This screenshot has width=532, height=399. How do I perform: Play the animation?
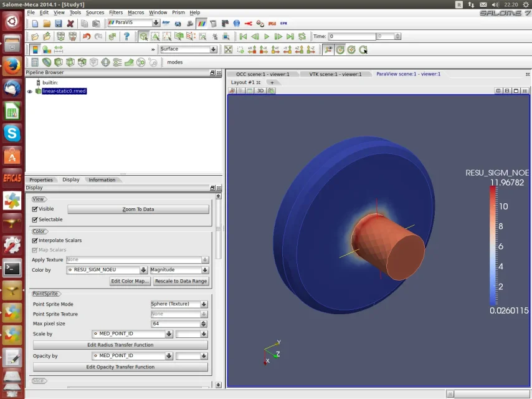click(267, 36)
